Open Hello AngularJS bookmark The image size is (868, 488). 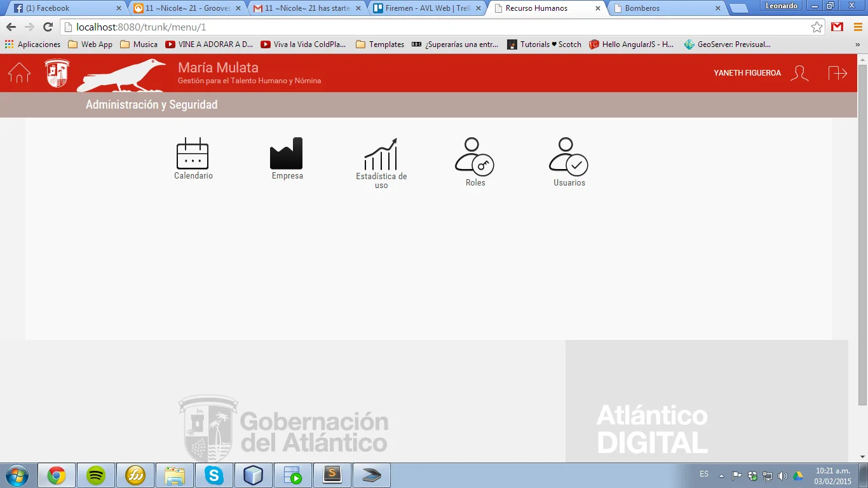pos(632,44)
